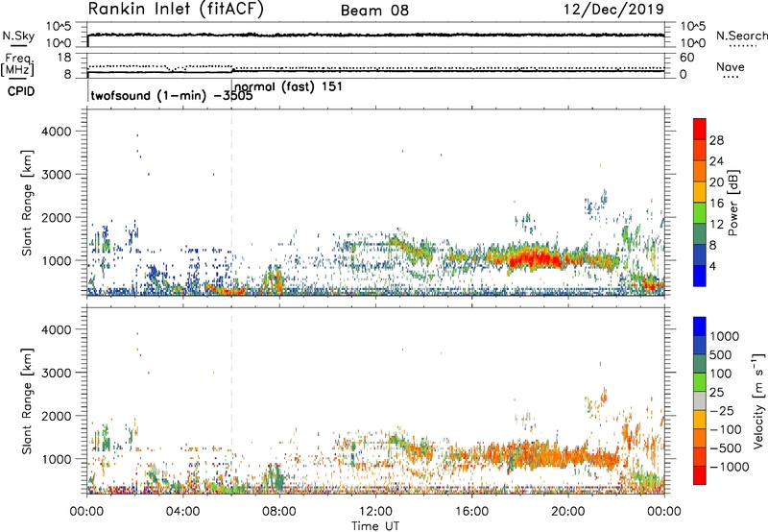Click the twofsound (1-min) -3505 text

click(x=172, y=95)
